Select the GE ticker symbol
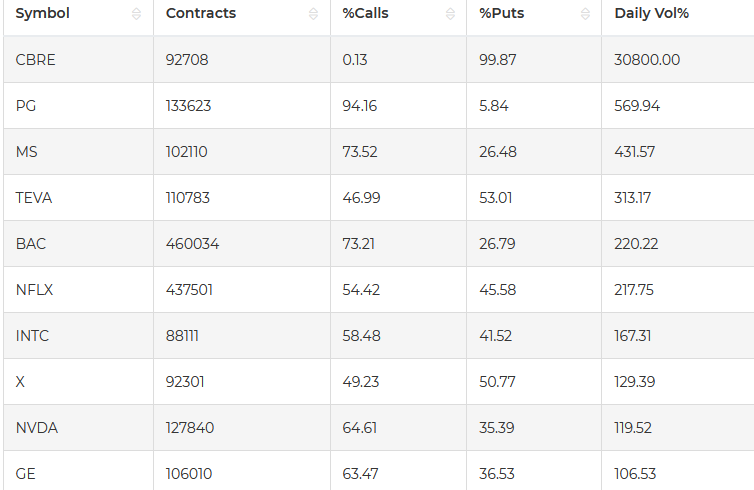 coord(26,474)
